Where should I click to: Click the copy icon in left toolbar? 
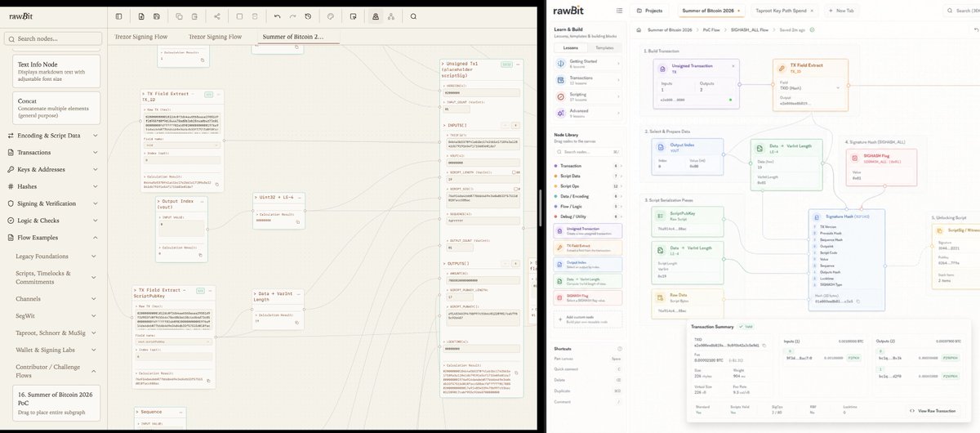tap(179, 16)
